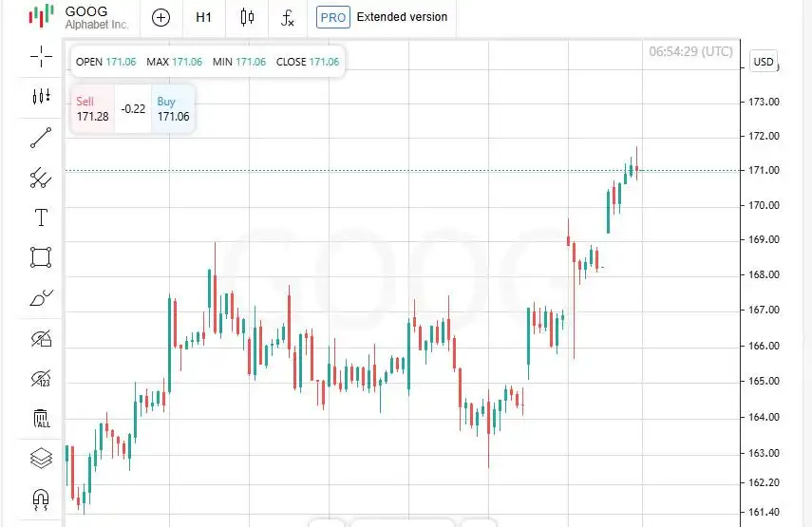Click the 171.00 current price axis label

pos(764,170)
